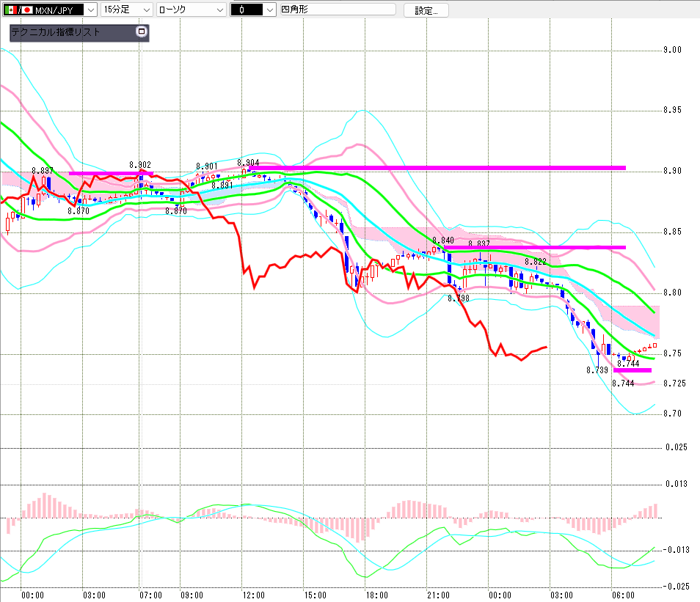This screenshot has width=700, height=602.
Task: Click the 15:00 time axis label
Action: coord(316,595)
